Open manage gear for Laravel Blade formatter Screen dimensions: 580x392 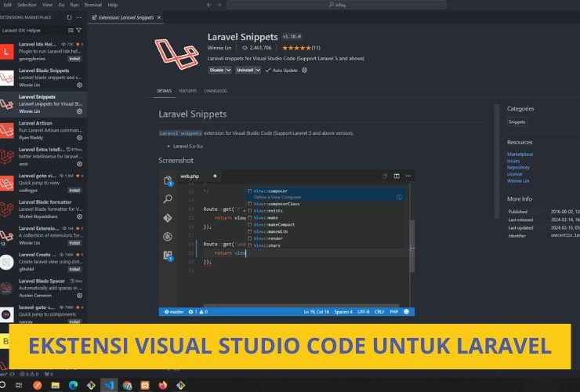point(79,216)
